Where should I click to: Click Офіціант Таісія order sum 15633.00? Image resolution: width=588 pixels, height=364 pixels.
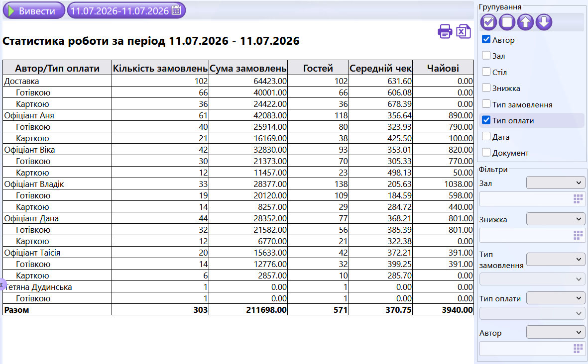tap(270, 253)
